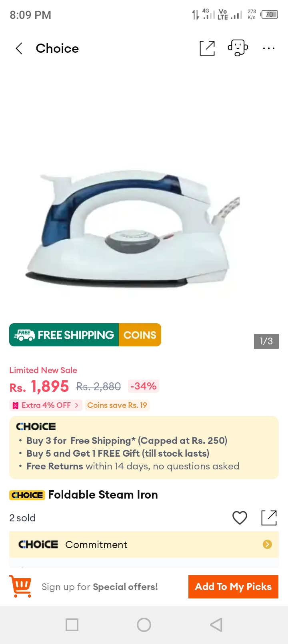This screenshot has width=288, height=644.
Task: Tap the share icon in header
Action: tap(207, 48)
